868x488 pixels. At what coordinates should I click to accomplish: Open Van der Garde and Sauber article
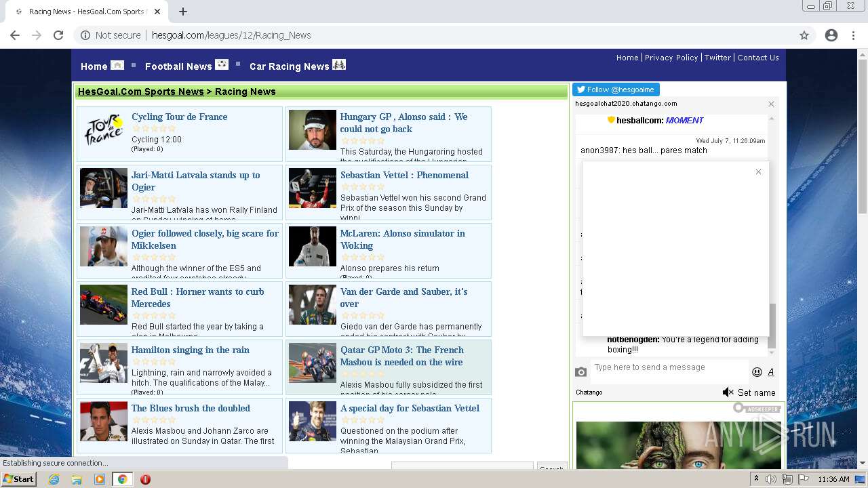404,298
